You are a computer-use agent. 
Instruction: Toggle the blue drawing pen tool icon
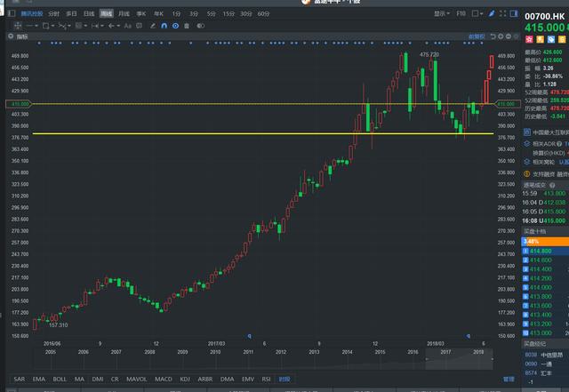492,14
